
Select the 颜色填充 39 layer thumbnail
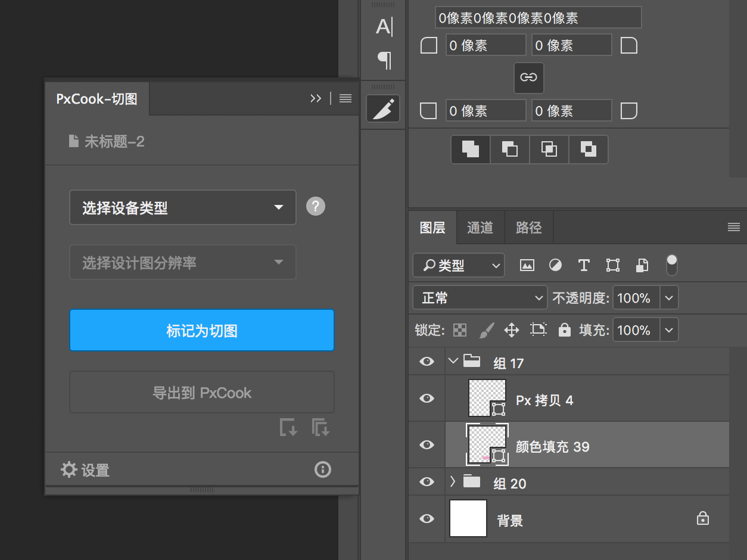point(487,445)
